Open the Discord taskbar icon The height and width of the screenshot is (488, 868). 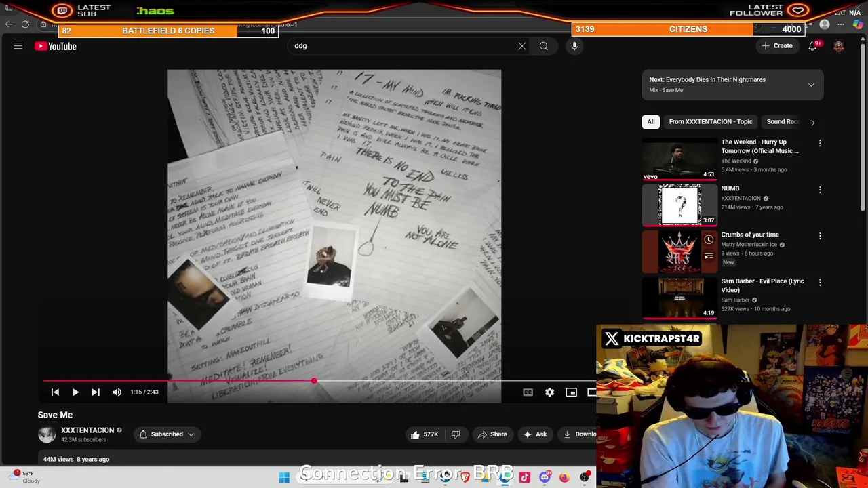pyautogui.click(x=545, y=477)
